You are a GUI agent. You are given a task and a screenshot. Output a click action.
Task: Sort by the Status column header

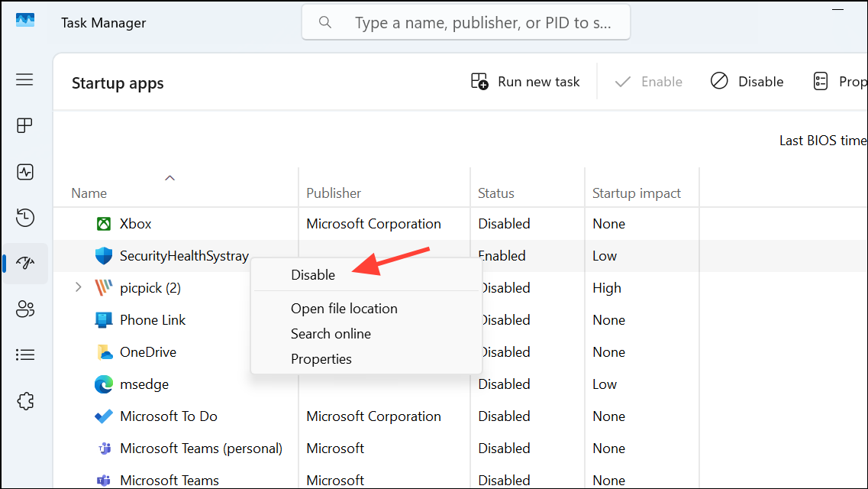[x=496, y=193]
